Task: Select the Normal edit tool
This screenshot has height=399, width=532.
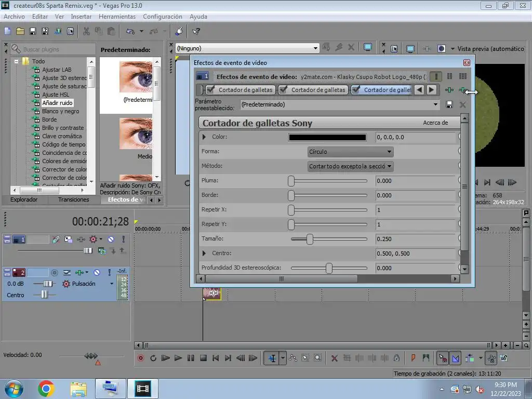Action: [272, 358]
